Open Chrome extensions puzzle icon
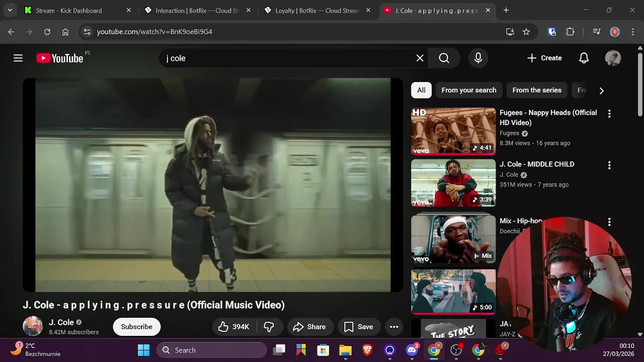Viewport: 644px width, 362px height. click(x=570, y=32)
